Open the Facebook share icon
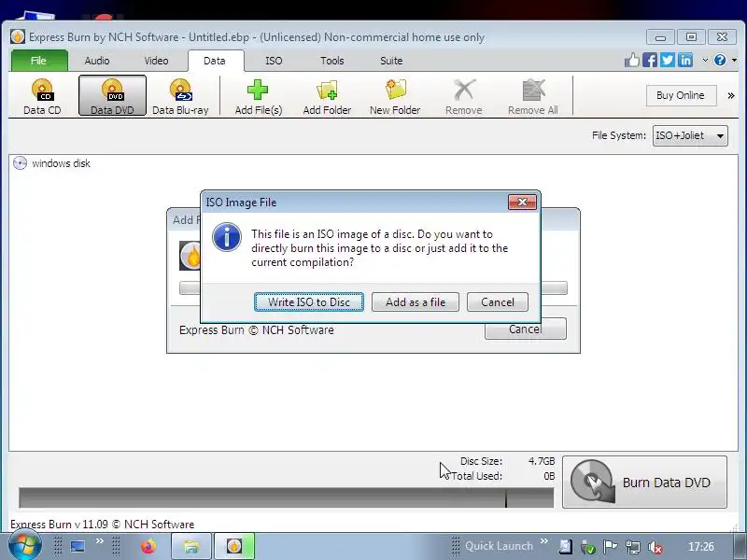The height and width of the screenshot is (560, 747). [x=649, y=60]
